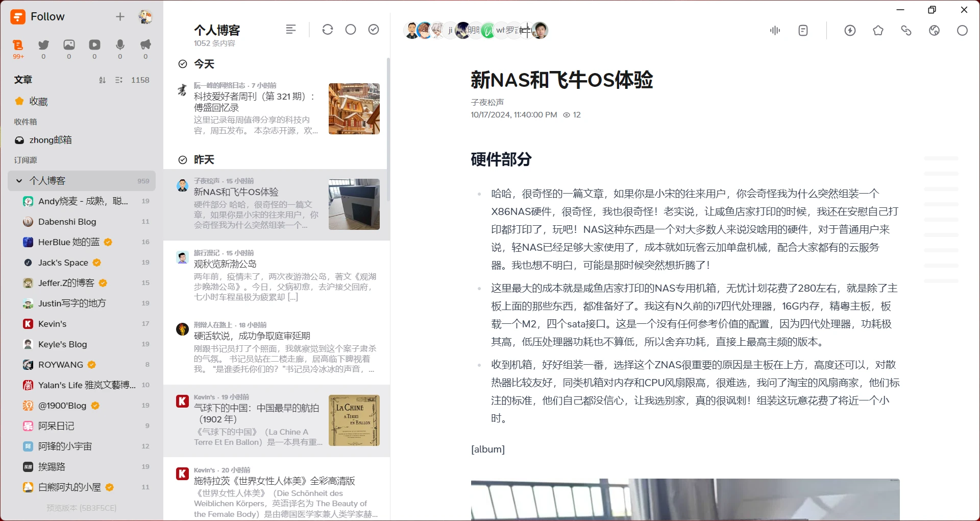Mark all 昨天 entries as read

pyautogui.click(x=183, y=160)
